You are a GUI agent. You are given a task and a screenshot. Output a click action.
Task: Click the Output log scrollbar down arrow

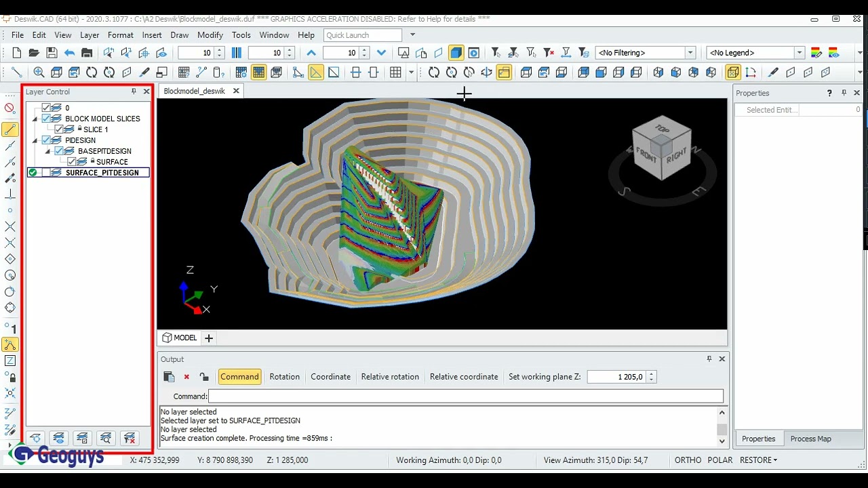pos(722,441)
